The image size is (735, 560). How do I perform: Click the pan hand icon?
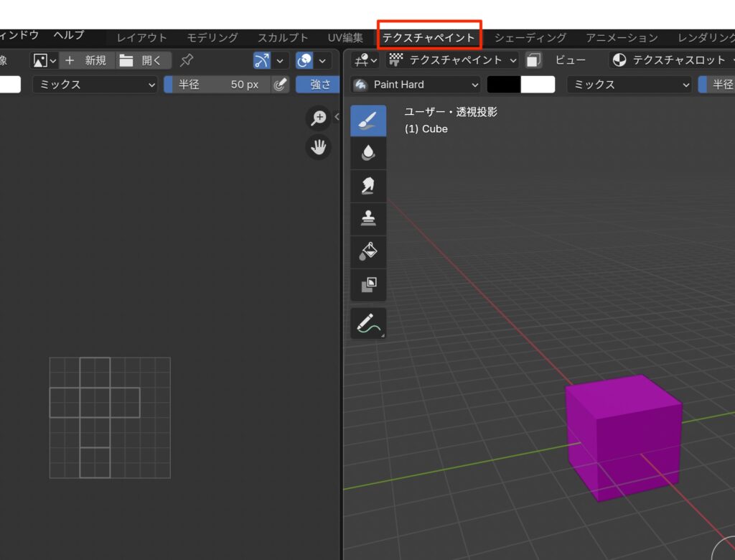pyautogui.click(x=318, y=148)
